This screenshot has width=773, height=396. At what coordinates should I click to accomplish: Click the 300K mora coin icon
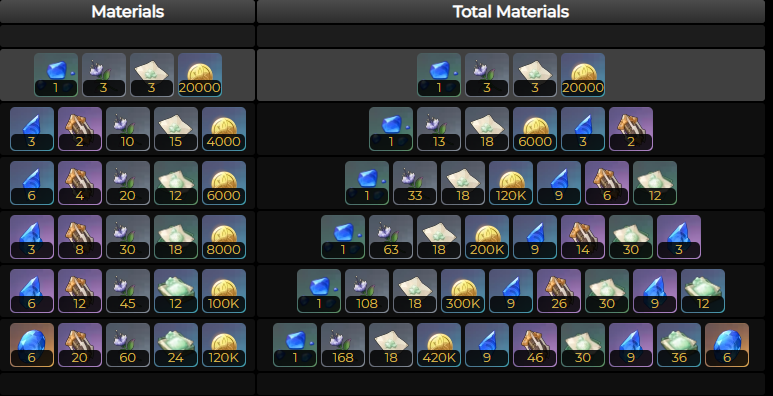pyautogui.click(x=463, y=291)
